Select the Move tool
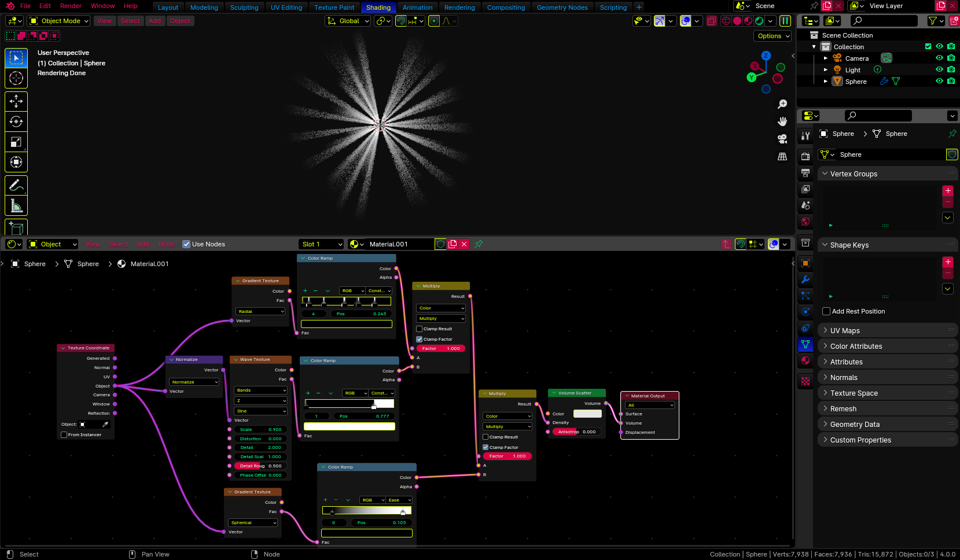 click(x=16, y=101)
